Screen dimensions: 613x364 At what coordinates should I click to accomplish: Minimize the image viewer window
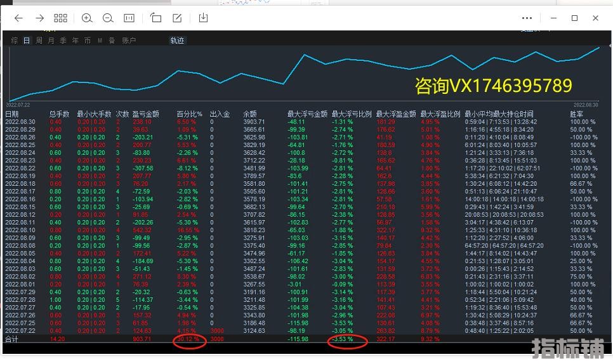pos(553,18)
